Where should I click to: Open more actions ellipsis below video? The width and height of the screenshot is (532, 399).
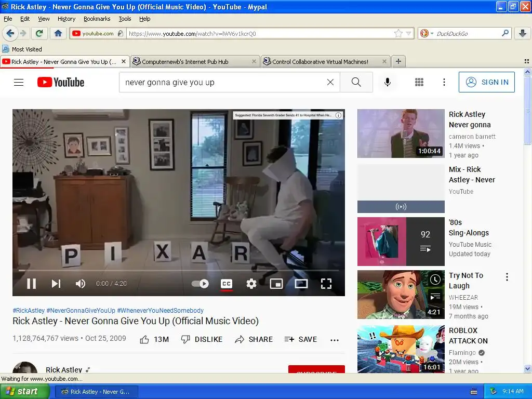tap(335, 340)
